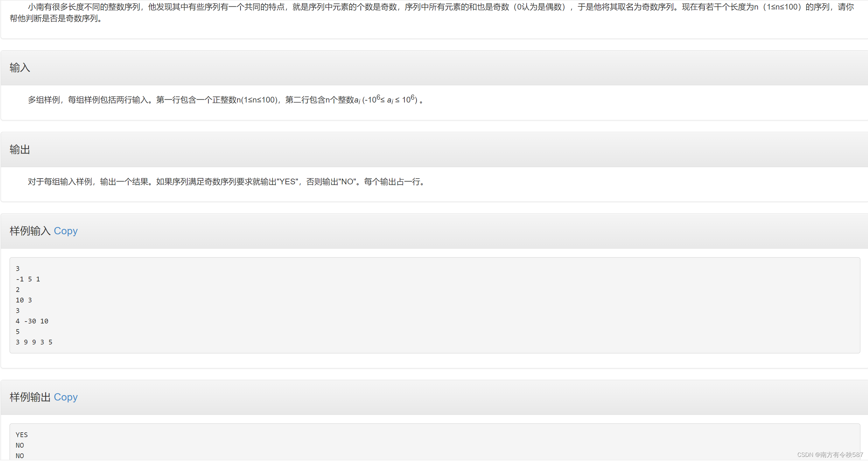Click the sample input line '4 -30 10'
The height and width of the screenshot is (461, 868).
[x=32, y=321]
